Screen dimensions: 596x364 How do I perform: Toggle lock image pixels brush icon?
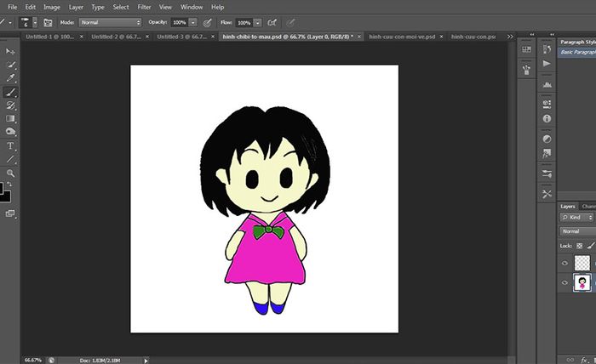point(591,246)
